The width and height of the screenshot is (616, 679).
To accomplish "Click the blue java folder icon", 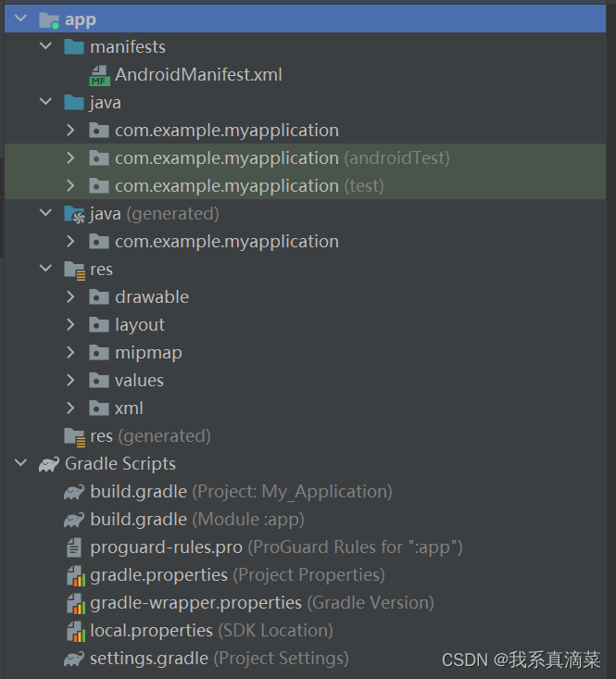I will [x=74, y=103].
